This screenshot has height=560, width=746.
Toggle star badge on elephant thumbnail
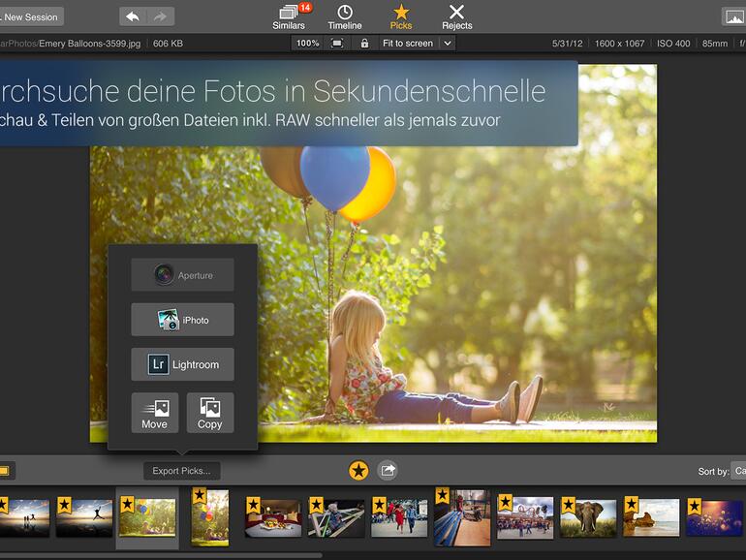coord(569,506)
